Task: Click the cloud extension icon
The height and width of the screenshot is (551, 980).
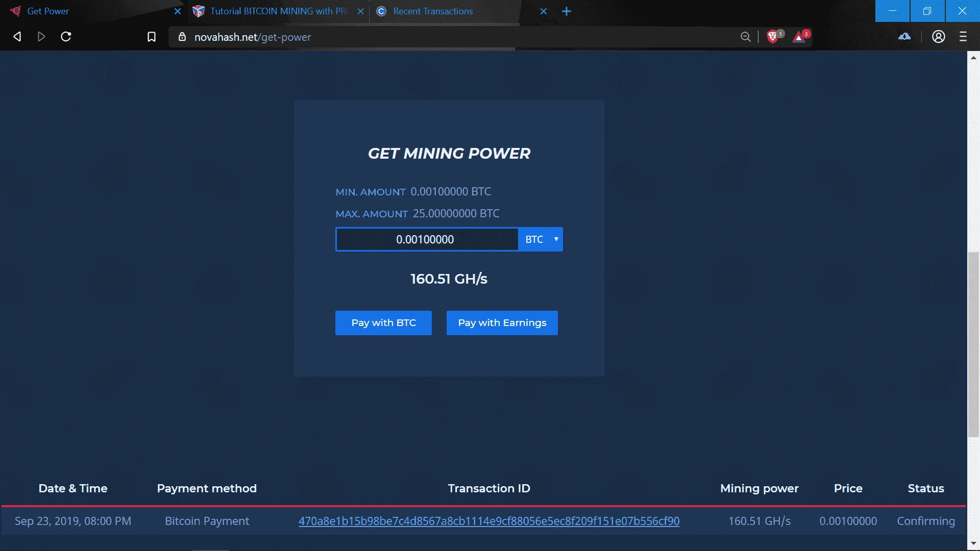Action: coord(904,37)
